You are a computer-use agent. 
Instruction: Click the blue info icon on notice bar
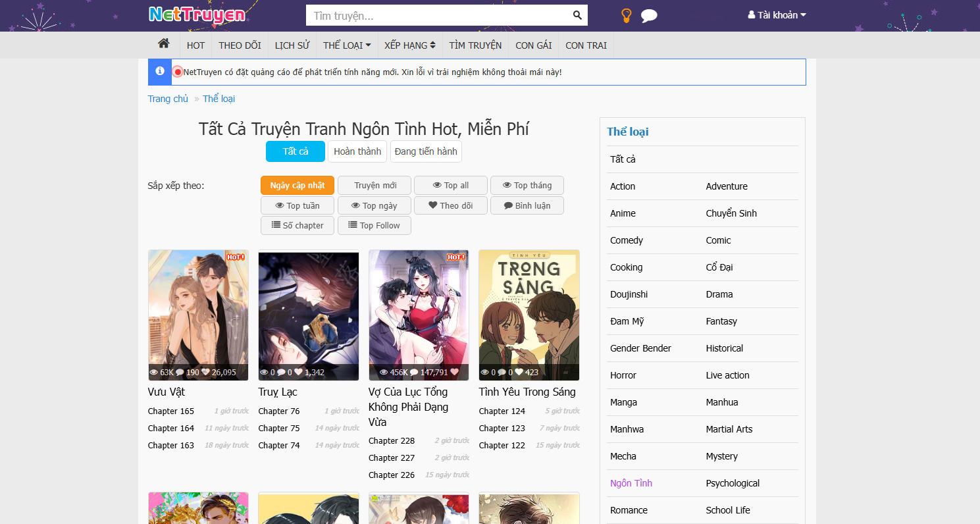coord(160,72)
